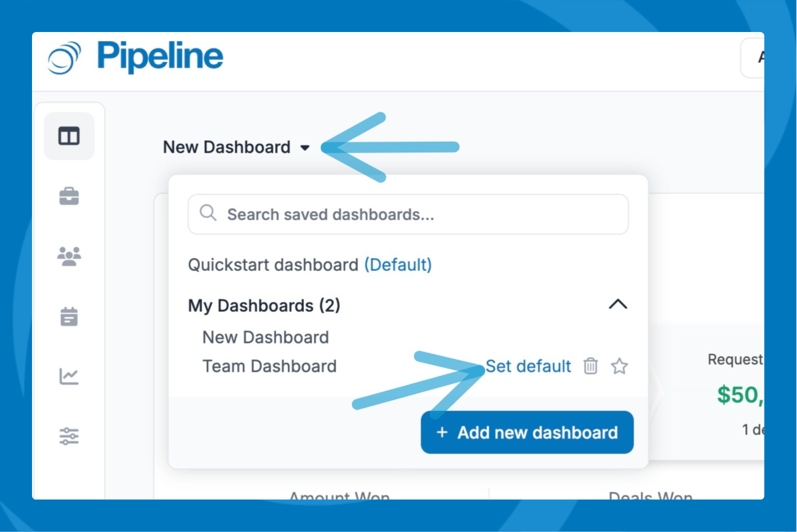The width and height of the screenshot is (797, 532).
Task: Click the search magnifier icon
Action: click(208, 213)
